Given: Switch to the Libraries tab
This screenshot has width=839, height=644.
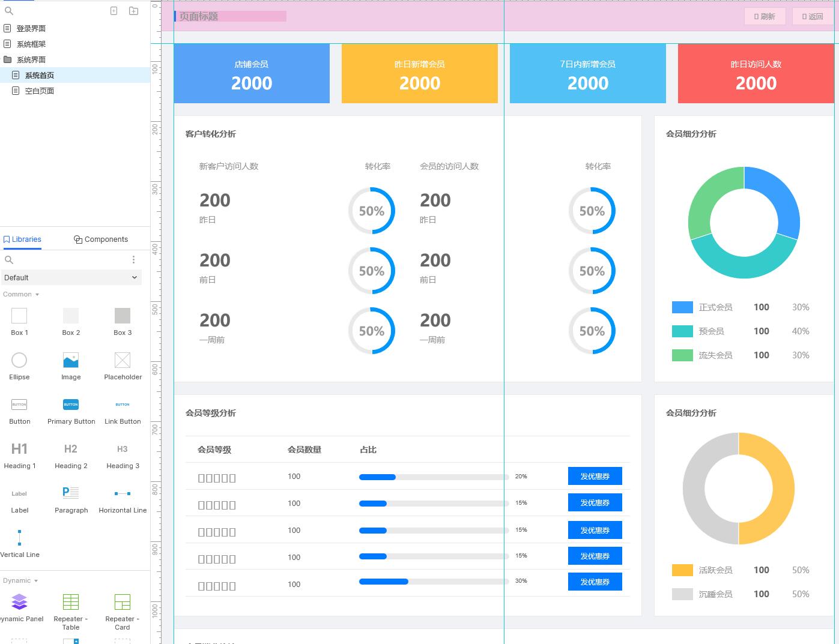Looking at the screenshot, I should [x=22, y=239].
